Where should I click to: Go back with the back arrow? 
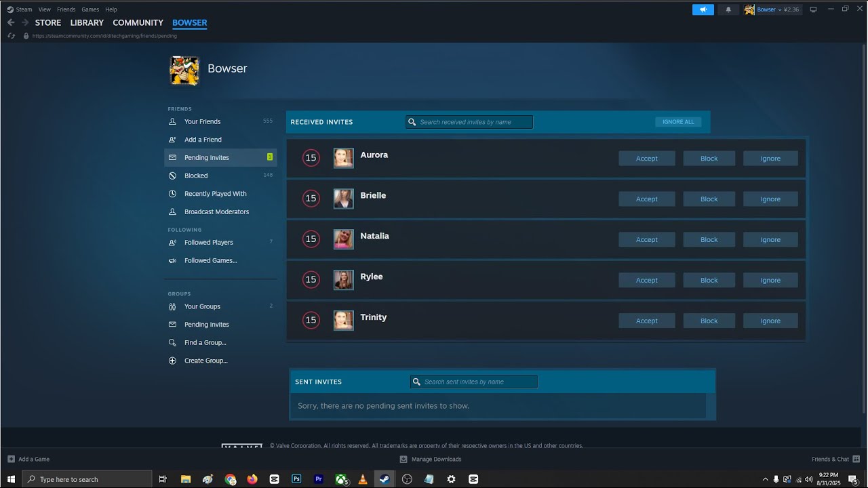tap(11, 22)
